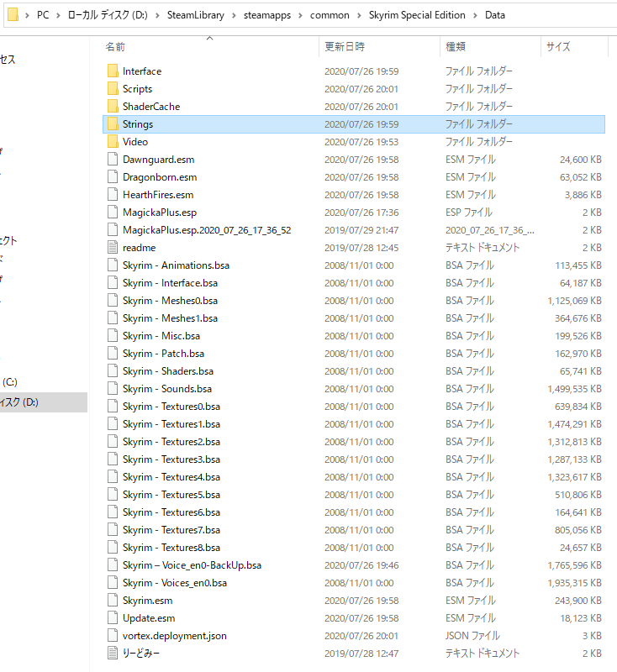Expand the chevron after Skyrim Special Edition
The width and height of the screenshot is (617, 672).
pos(475,15)
